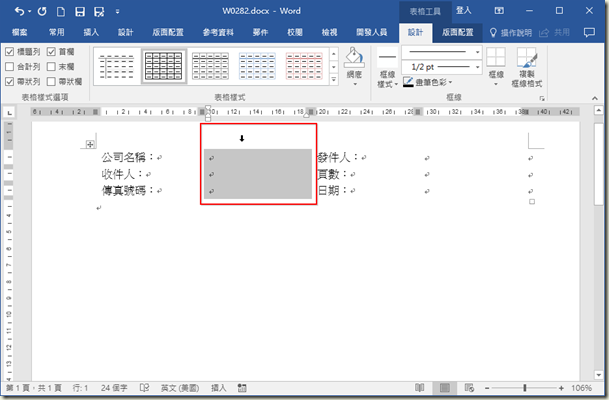Uncheck the 帶狀列 checkbox

(x=10, y=82)
